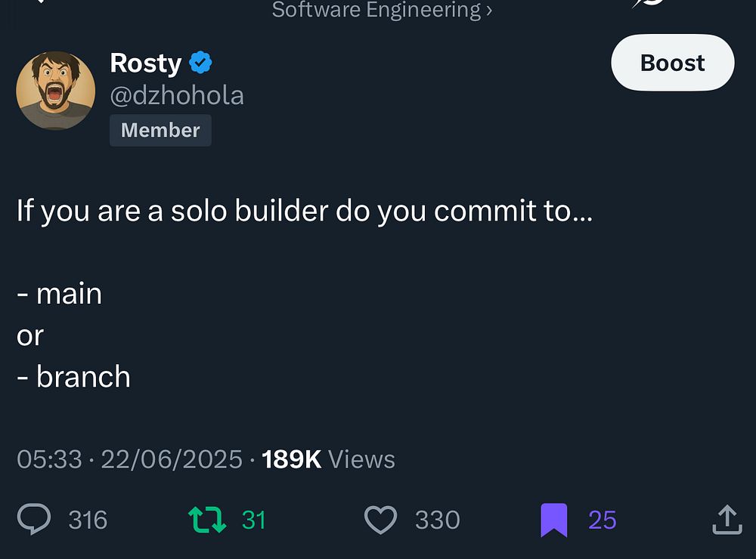The width and height of the screenshot is (756, 559).
Task: Open the share icon menu
Action: pyautogui.click(x=727, y=520)
